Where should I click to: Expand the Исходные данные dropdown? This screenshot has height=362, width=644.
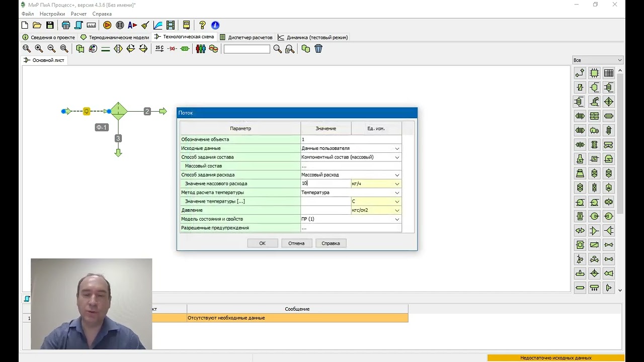click(397, 148)
